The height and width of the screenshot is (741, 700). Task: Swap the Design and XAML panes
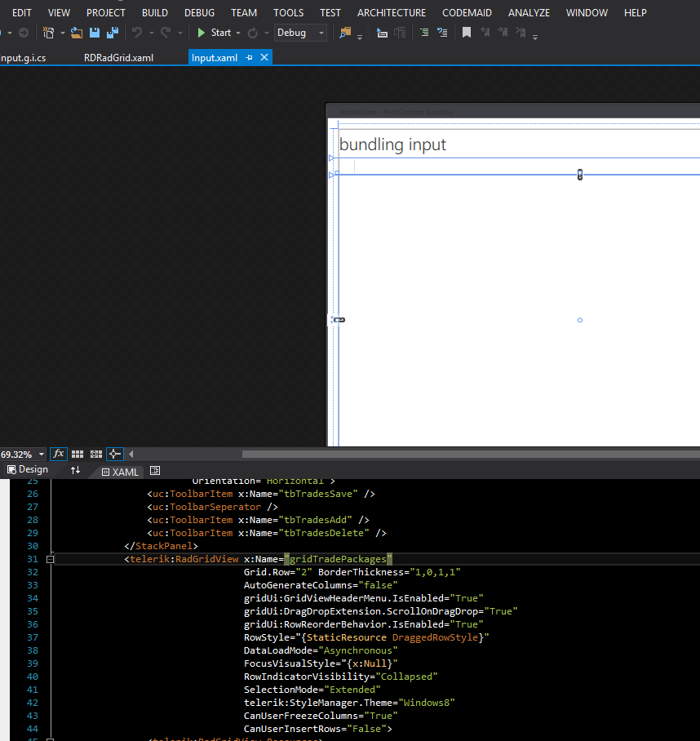pyautogui.click(x=76, y=470)
